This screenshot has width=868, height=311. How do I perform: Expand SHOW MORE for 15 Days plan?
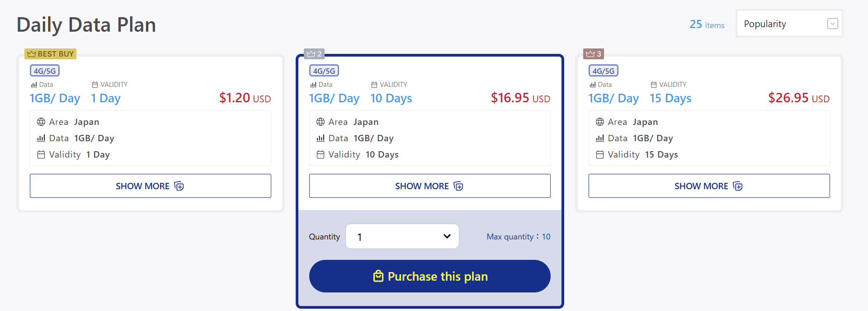point(709,186)
